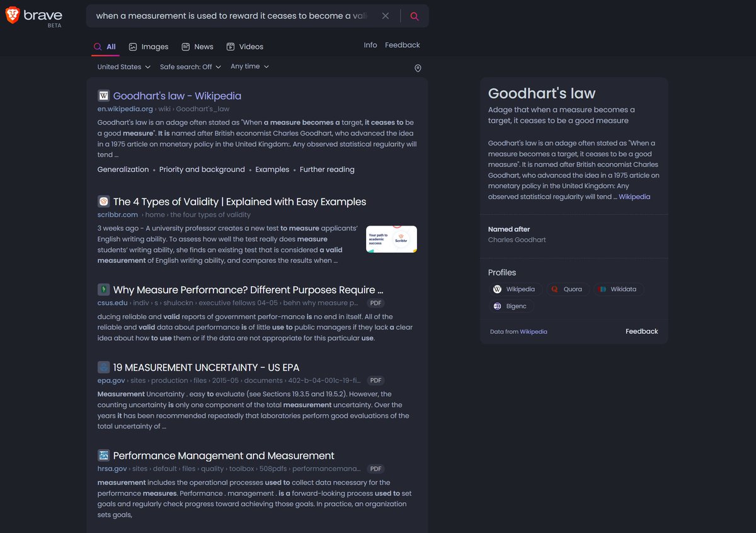
Task: Open Safe search: Off dropdown
Action: (191, 67)
